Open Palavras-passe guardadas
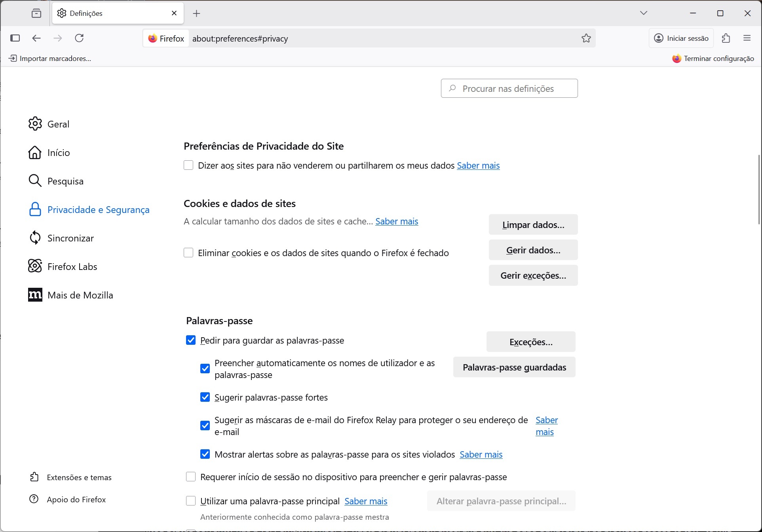Image resolution: width=762 pixels, height=532 pixels. [x=514, y=367]
